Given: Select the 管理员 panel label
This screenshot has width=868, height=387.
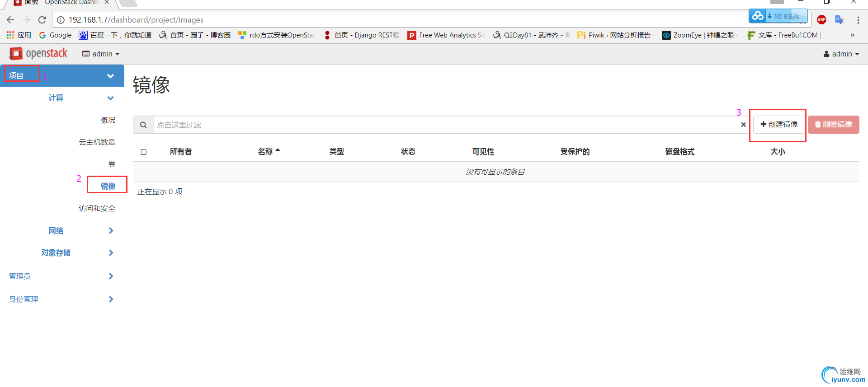Looking at the screenshot, I should pyautogui.click(x=20, y=276).
